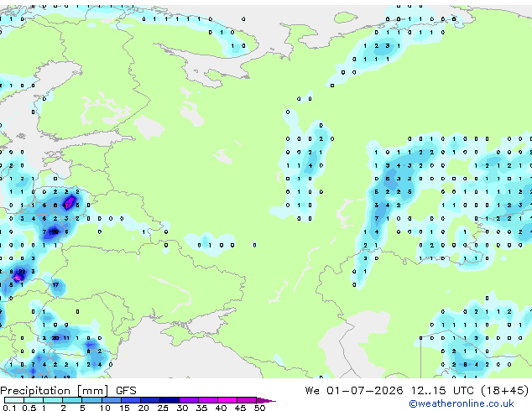
Task: Pick the legend swatch between 35 and 40
Action: (x=207, y=400)
